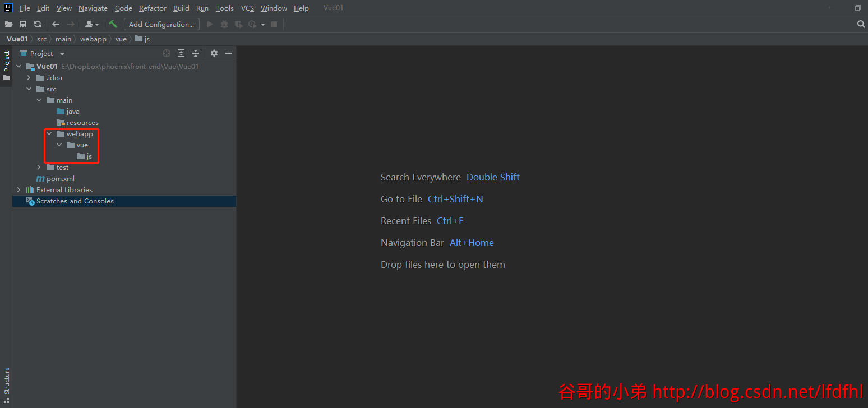
Task: Collapse the webapp folder node
Action: pyautogui.click(x=49, y=134)
